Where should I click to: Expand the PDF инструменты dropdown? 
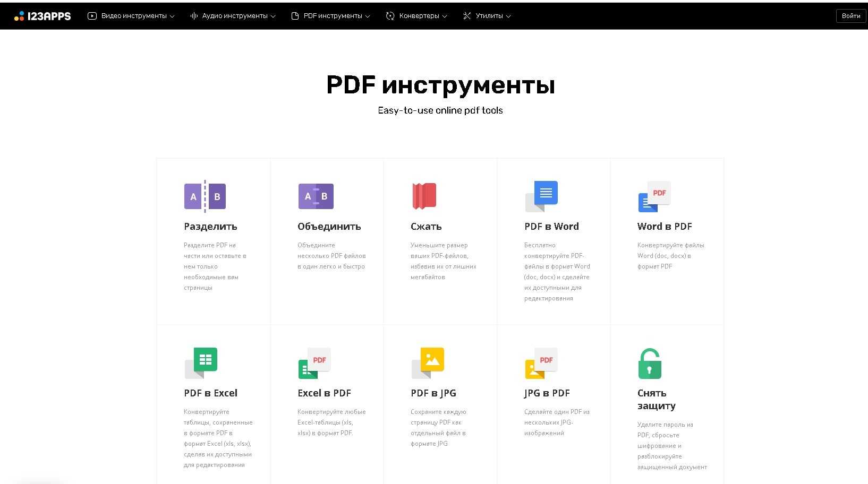(331, 16)
